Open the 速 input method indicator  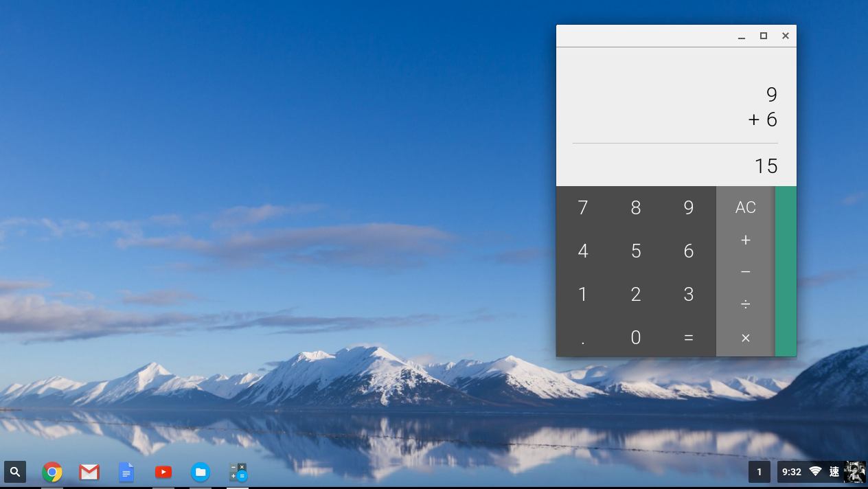(x=834, y=472)
